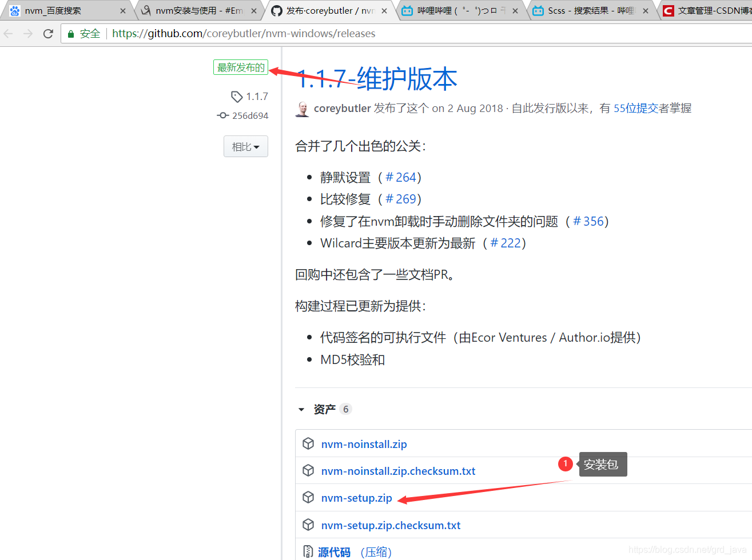This screenshot has width=752, height=560.
Task: Click the assets count badge 6
Action: 345,409
